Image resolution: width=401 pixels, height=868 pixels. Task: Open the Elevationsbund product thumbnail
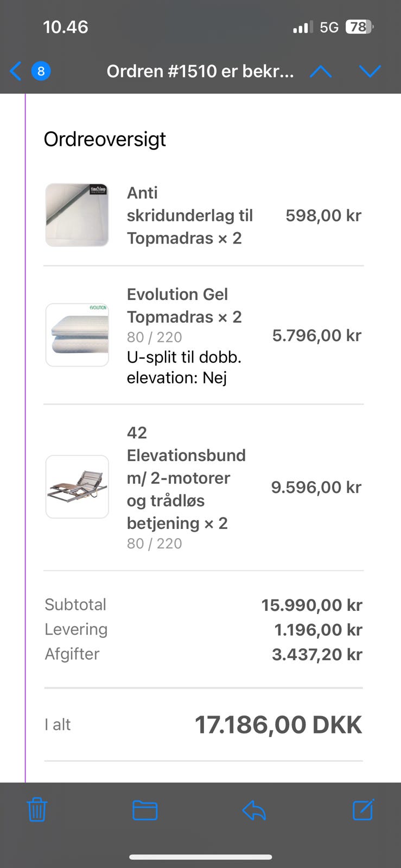click(77, 487)
